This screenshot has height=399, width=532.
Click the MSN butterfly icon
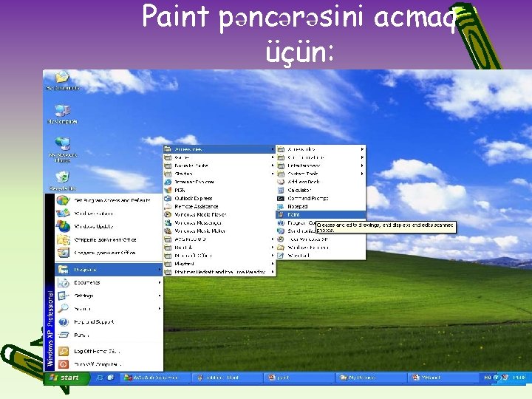[168, 190]
